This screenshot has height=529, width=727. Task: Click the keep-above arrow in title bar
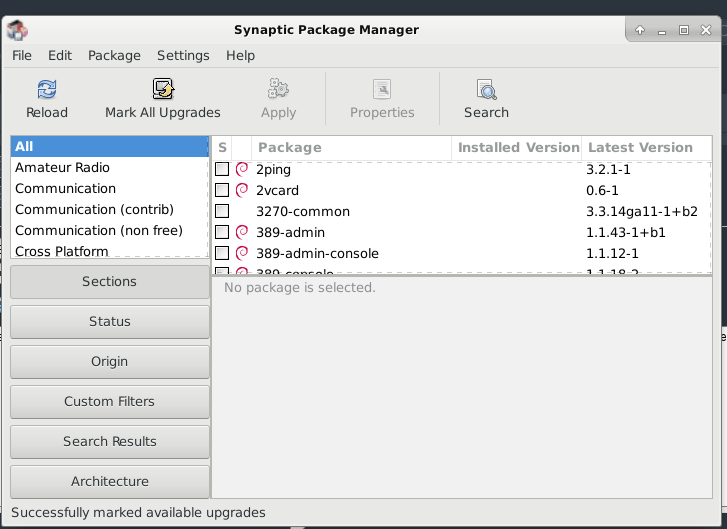[x=640, y=30]
